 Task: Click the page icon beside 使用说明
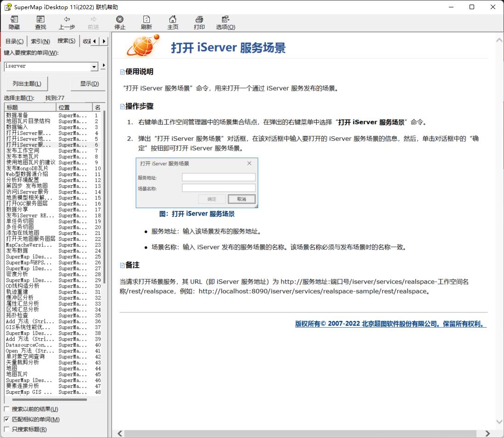pyautogui.click(x=122, y=72)
